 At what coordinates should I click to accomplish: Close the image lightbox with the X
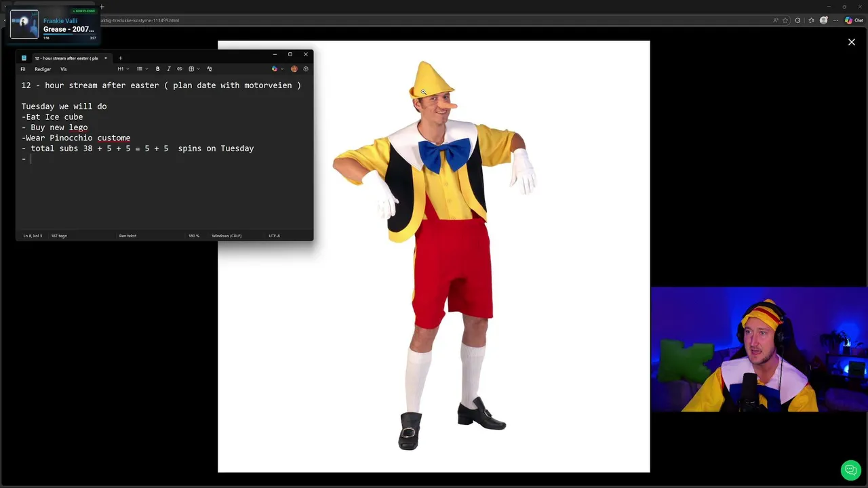[852, 42]
